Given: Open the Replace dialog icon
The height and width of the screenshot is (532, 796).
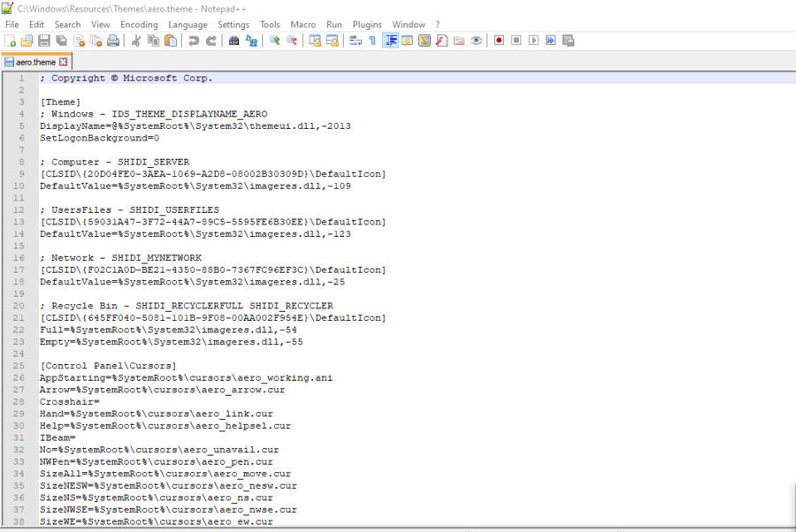Looking at the screenshot, I should (x=251, y=41).
